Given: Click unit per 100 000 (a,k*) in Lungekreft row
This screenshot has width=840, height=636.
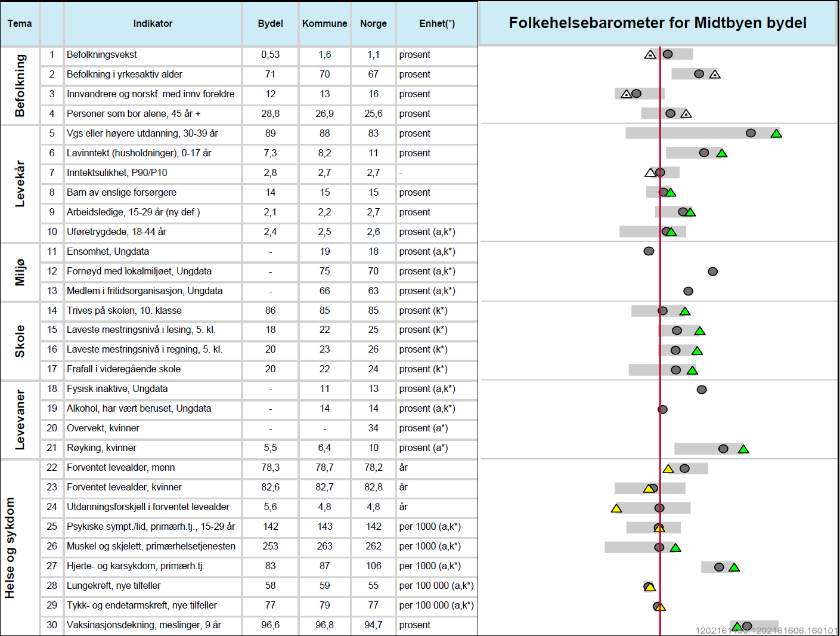Looking at the screenshot, I should pos(436,586).
